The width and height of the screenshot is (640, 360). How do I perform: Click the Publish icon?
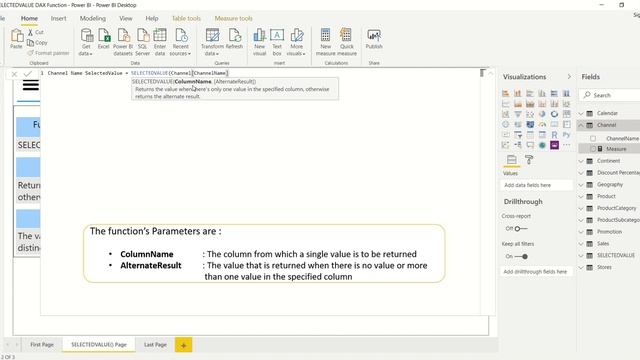click(374, 36)
